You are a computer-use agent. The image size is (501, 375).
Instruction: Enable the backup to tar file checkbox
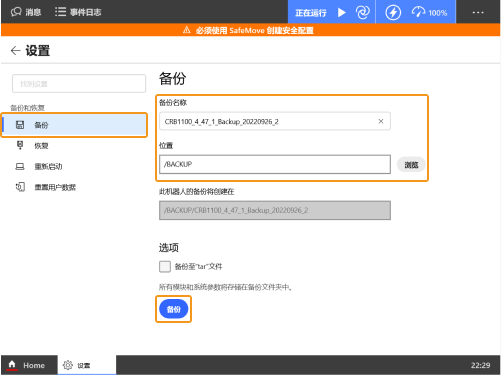point(165,267)
